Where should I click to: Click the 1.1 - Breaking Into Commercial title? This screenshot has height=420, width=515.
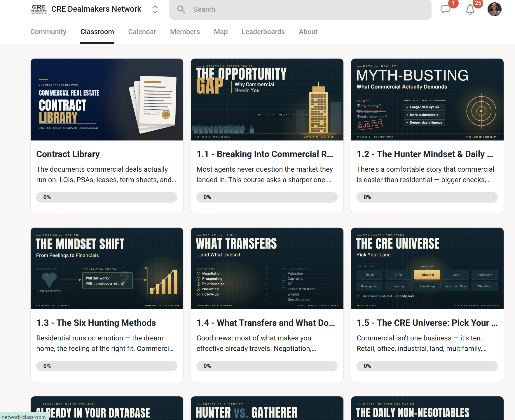tap(265, 154)
